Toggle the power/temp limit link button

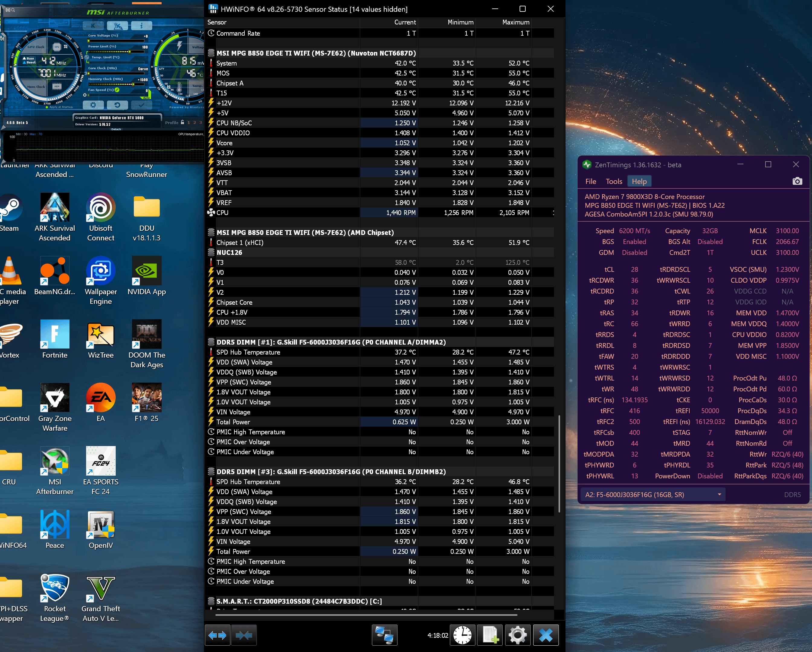point(87,57)
